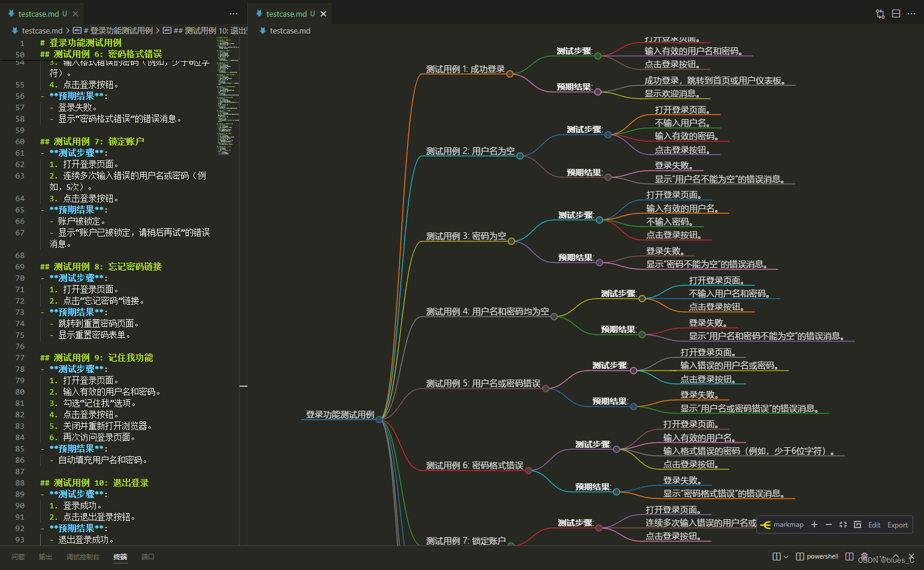Viewport: 924px width, 570px height.
Task: Open the 输出 panel tab
Action: coord(46,557)
